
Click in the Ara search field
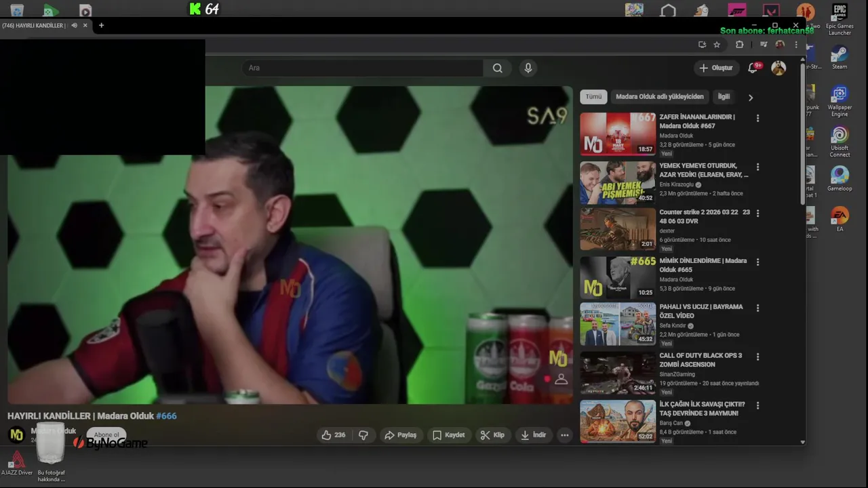tap(363, 68)
